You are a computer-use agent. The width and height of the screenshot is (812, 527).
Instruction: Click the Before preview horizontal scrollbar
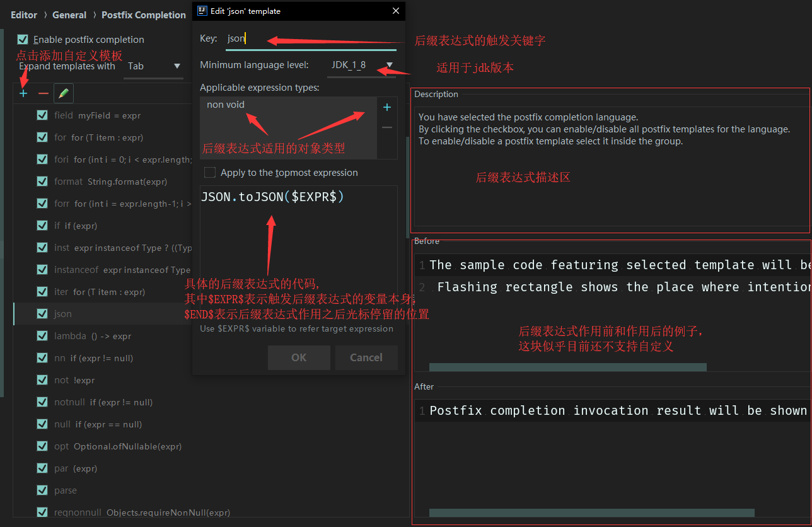coord(567,367)
